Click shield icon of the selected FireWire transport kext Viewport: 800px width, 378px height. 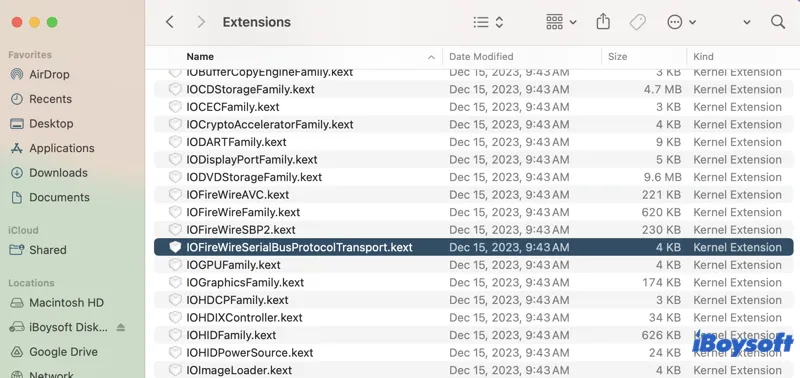click(176, 247)
